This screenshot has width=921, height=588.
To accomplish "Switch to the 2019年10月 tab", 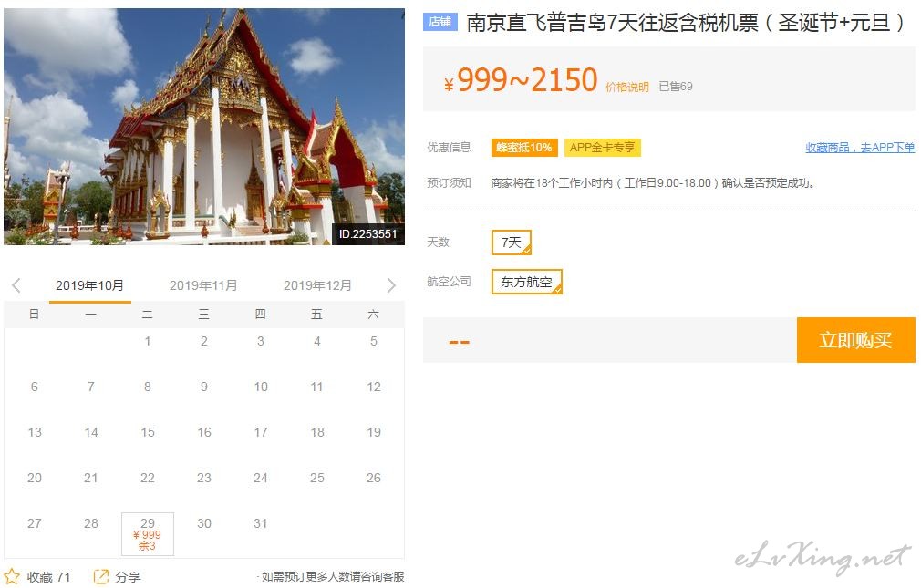I will (89, 285).
